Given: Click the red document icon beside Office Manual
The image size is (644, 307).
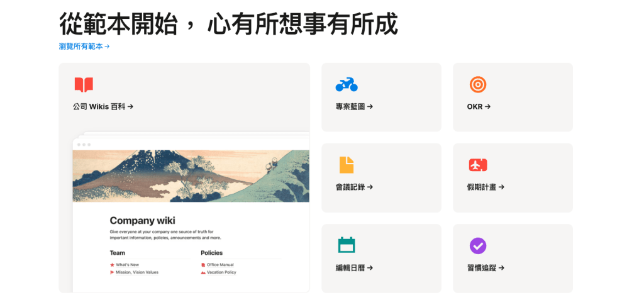Looking at the screenshot, I should point(203,265).
